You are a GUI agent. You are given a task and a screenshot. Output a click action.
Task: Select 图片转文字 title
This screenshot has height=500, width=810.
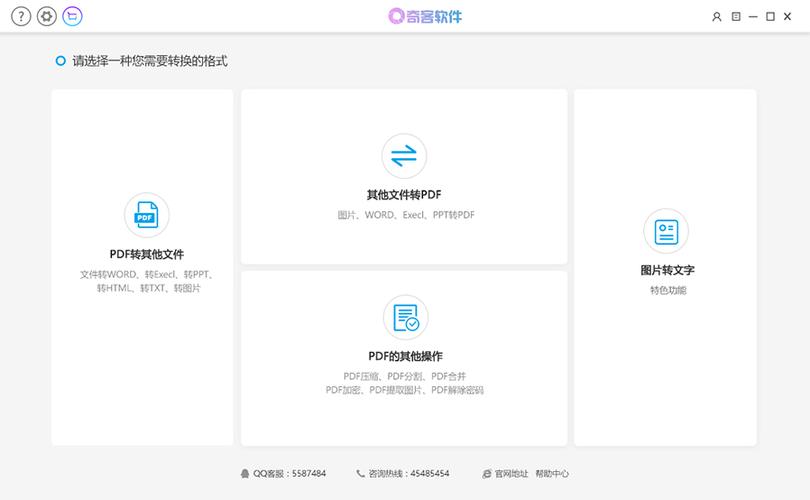[x=667, y=270]
